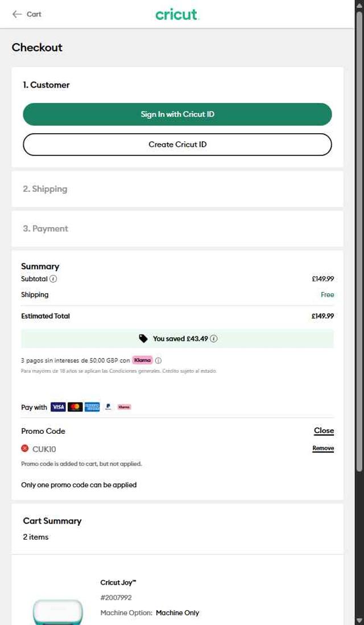
Task: Click the price tag savings icon
Action: (x=143, y=339)
